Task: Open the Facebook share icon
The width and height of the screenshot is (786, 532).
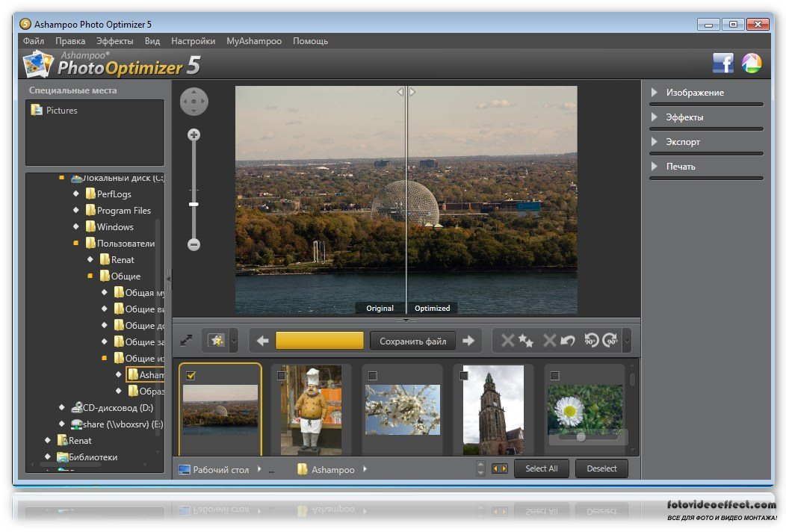Action: 722,64
